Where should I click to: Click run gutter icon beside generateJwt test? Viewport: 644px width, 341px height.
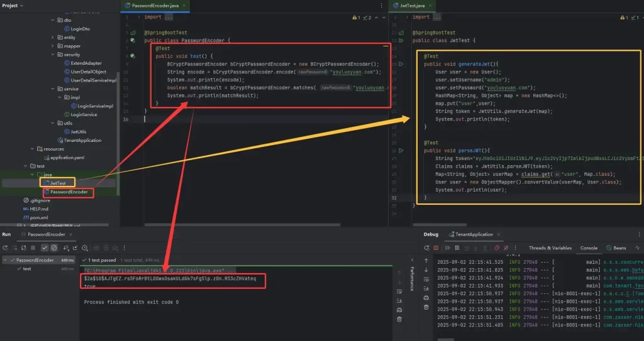tap(401, 64)
